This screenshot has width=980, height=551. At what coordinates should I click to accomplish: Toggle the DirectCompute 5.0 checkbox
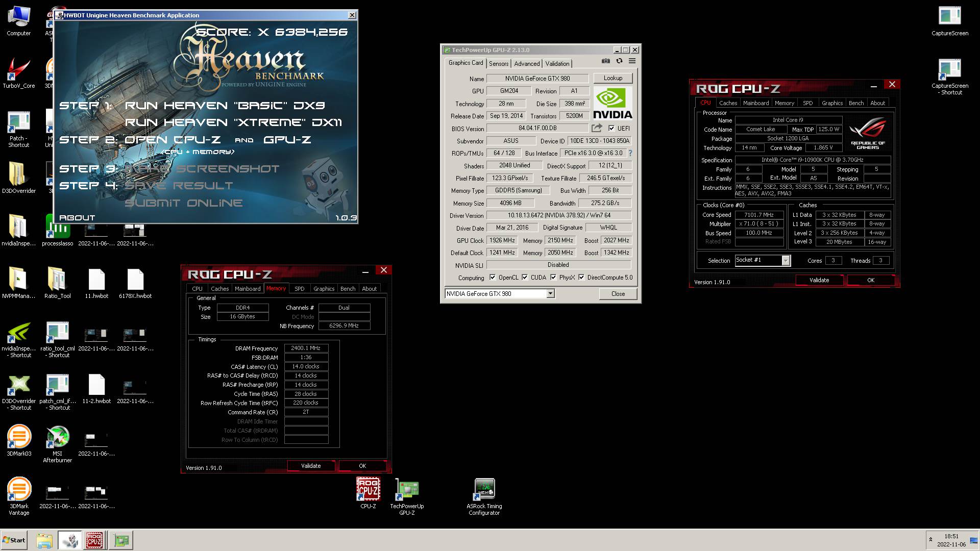click(581, 278)
